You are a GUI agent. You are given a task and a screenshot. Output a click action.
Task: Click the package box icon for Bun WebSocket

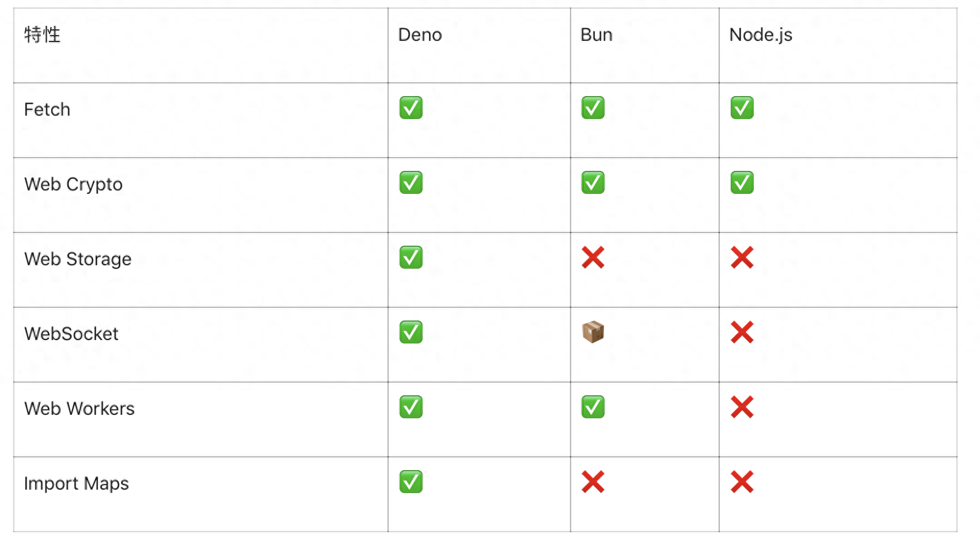click(x=593, y=332)
